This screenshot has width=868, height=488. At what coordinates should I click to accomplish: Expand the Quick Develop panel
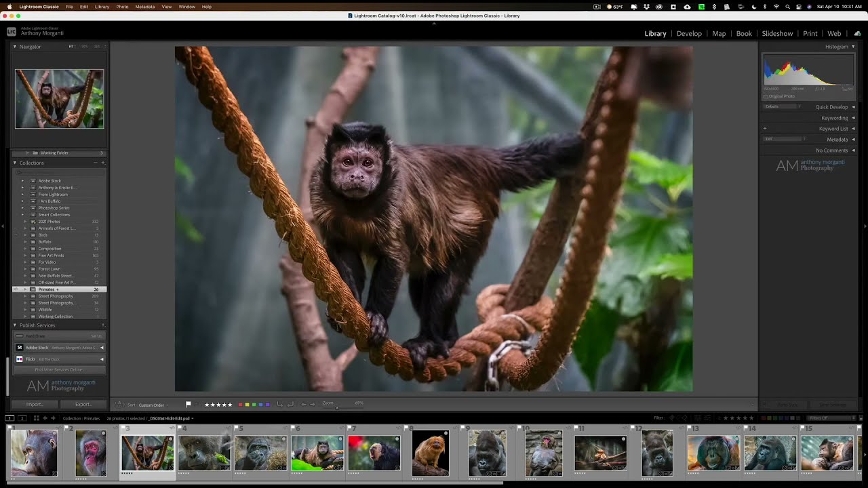tap(853, 107)
